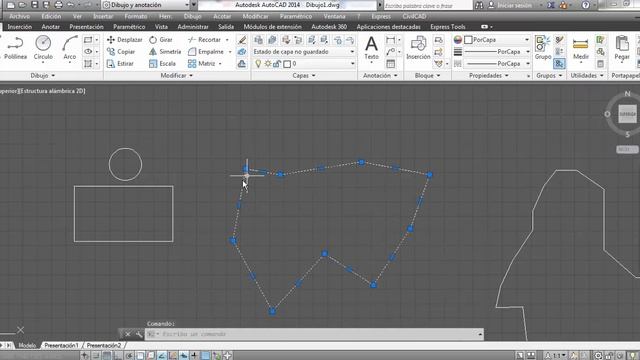Switch to the Express Tools ribbon tab
This screenshot has height=360, width=640.
448,27
